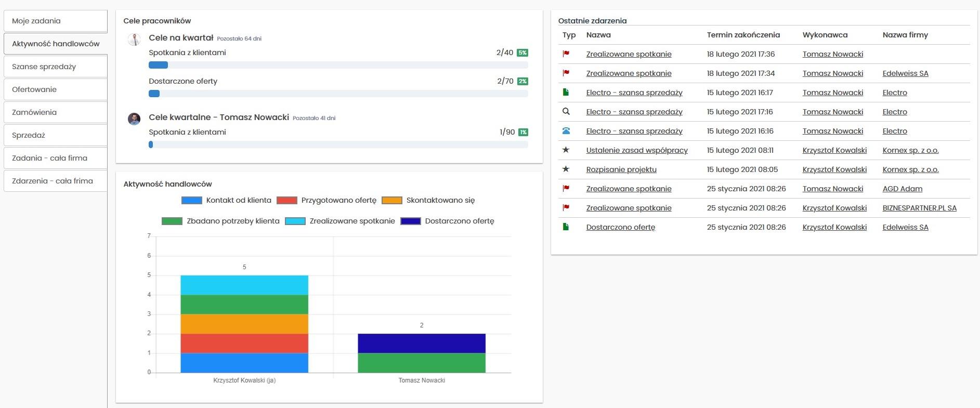This screenshot has width=980, height=408.
Task: Open Zrealizowane spotkanie link for Edelweiss SA
Action: (x=629, y=73)
